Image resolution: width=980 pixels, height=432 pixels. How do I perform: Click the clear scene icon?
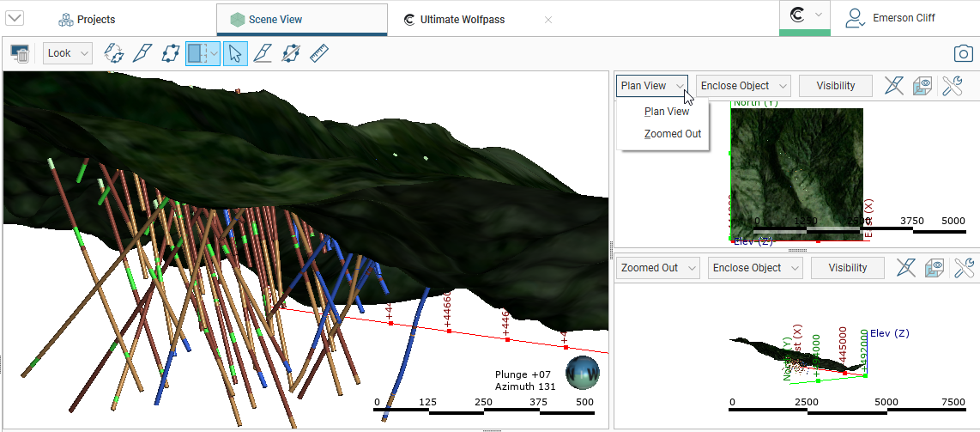tap(20, 53)
